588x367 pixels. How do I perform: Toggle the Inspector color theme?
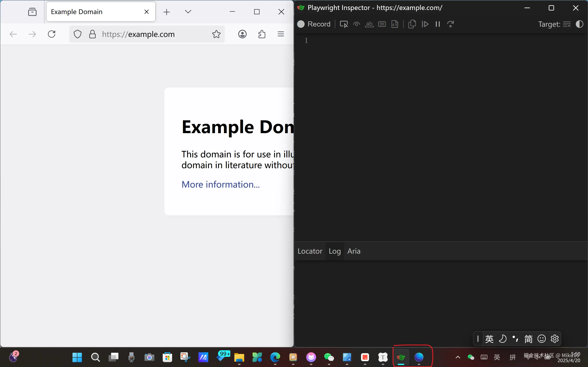(579, 24)
